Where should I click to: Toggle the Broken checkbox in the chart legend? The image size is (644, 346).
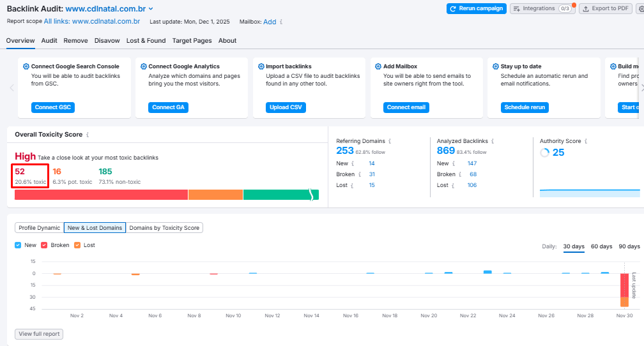pos(44,245)
